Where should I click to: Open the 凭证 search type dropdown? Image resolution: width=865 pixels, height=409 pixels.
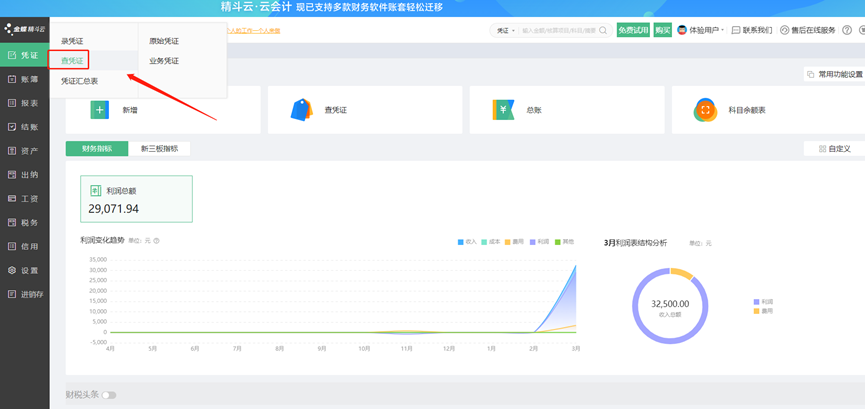[x=505, y=30]
